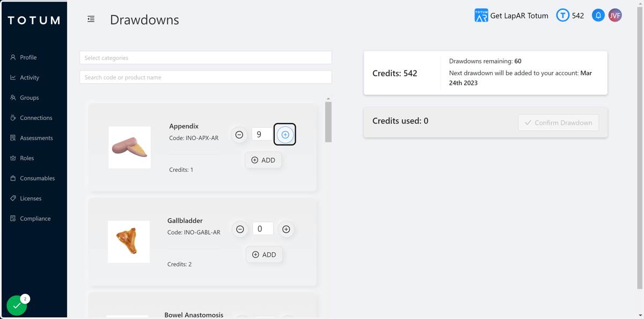Image resolution: width=644 pixels, height=319 pixels.
Task: Click the Credits used: 0 text
Action: click(x=400, y=121)
